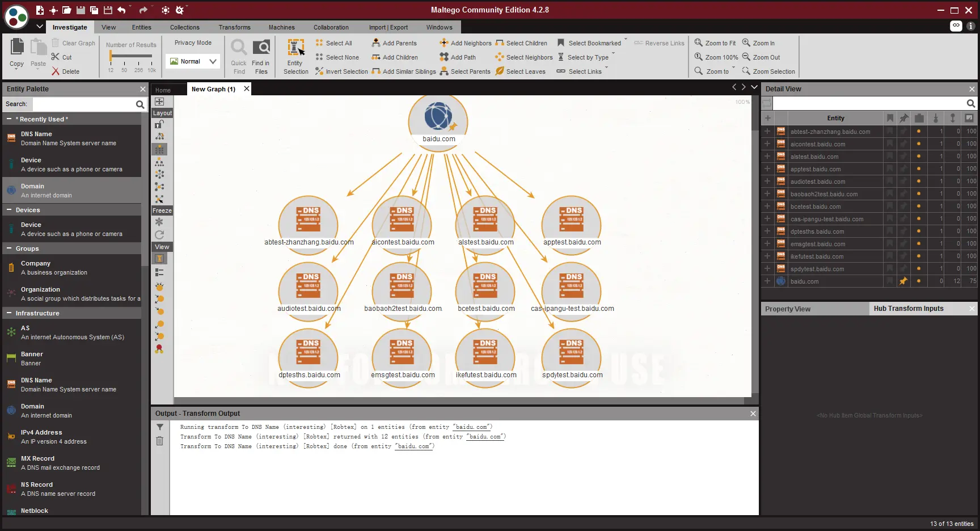
Task: Adjust the Number of Results slider
Action: click(x=131, y=56)
